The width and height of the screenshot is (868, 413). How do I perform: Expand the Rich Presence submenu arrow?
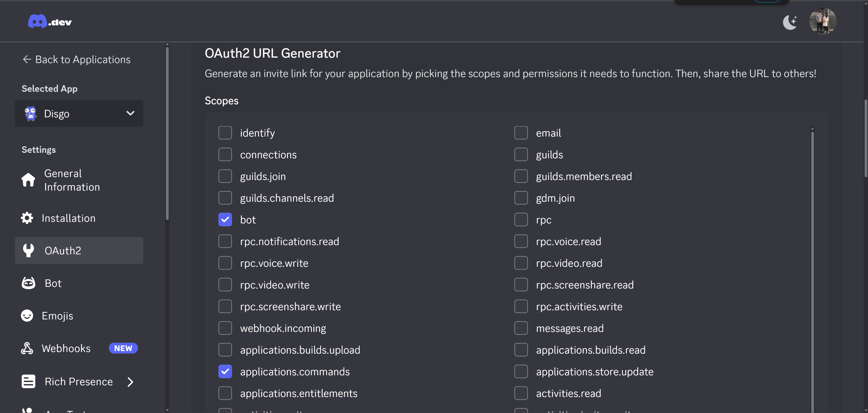click(x=130, y=382)
